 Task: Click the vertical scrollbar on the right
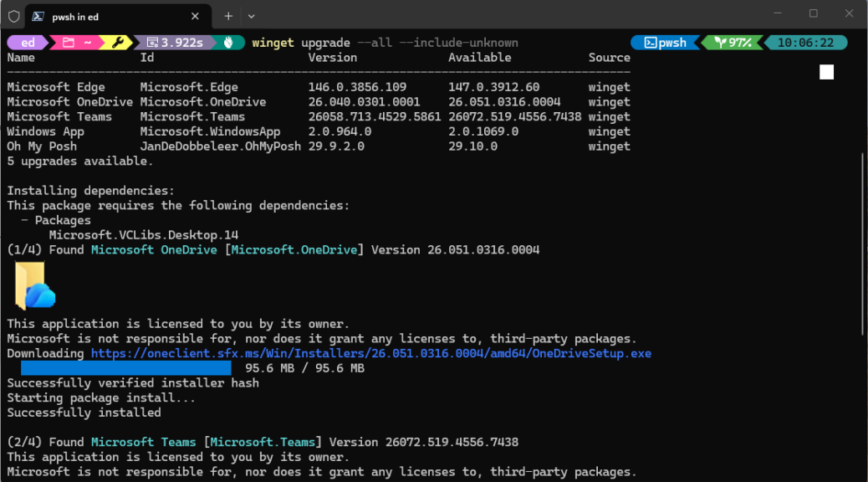click(x=862, y=251)
